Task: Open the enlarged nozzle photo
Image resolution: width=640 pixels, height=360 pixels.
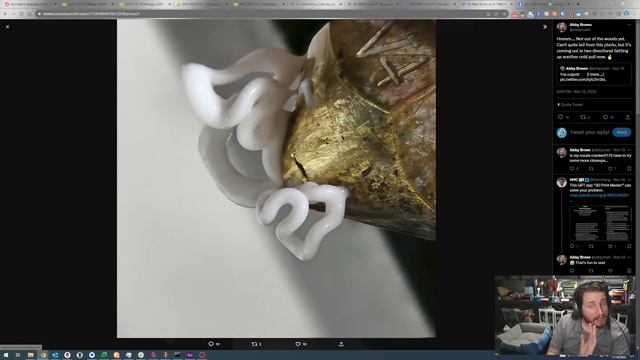Action: [276, 178]
